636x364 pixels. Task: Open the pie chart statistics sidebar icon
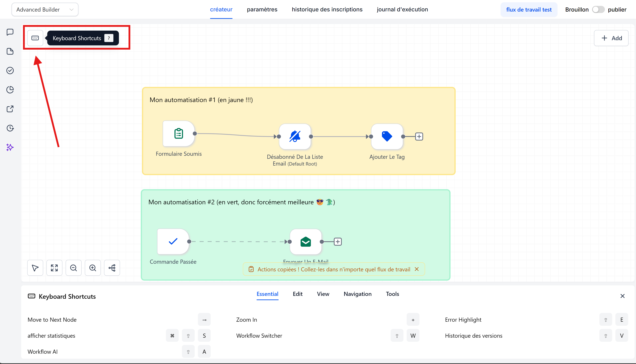pyautogui.click(x=10, y=90)
